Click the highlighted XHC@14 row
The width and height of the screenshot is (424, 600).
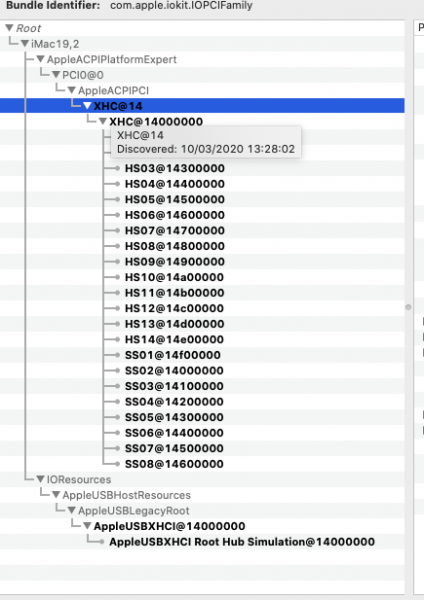click(x=202, y=106)
